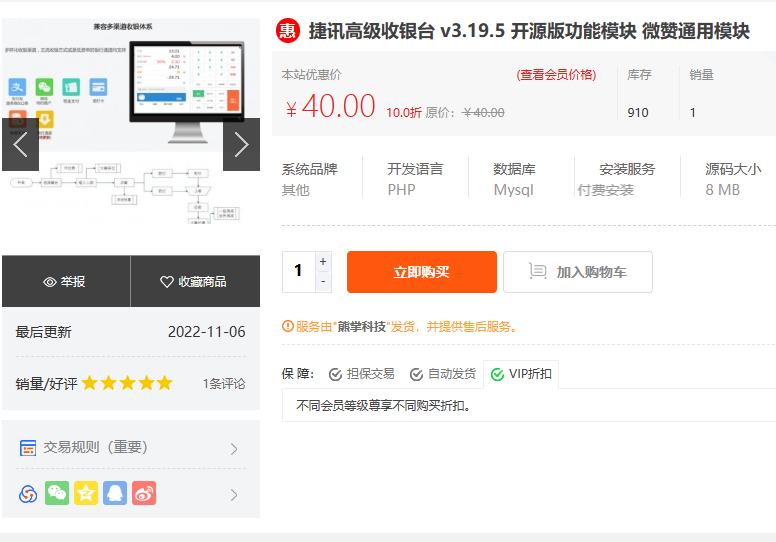
Task: Select the 担保交易 guarantee tab
Action: pyautogui.click(x=362, y=374)
